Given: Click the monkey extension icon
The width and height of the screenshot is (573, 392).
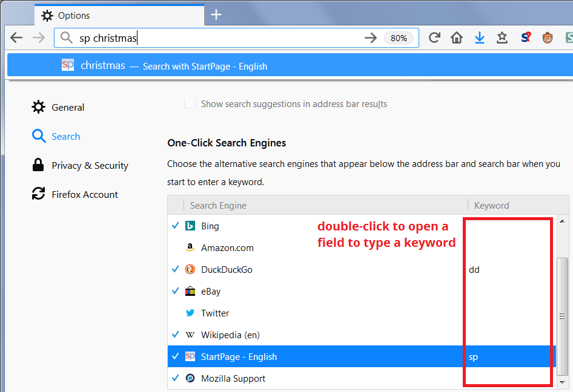Looking at the screenshot, I should pos(548,38).
